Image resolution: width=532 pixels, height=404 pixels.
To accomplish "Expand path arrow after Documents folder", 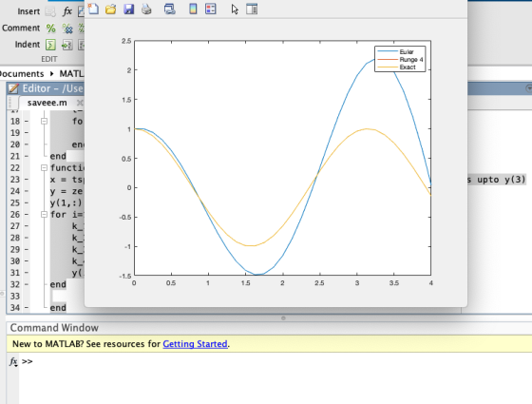I will coord(51,74).
